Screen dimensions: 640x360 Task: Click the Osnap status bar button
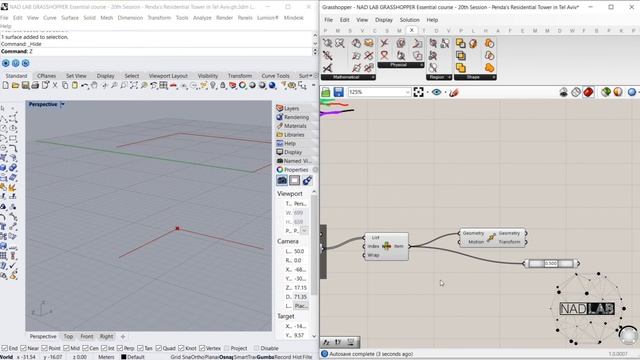pyautogui.click(x=226, y=357)
